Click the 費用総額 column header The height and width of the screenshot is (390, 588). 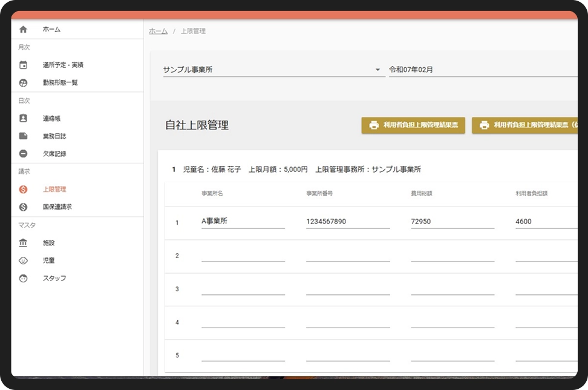point(422,193)
